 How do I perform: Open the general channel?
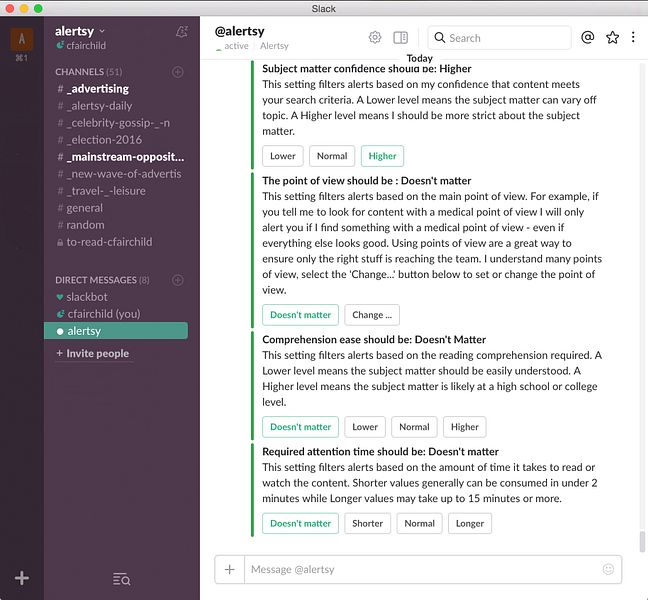click(x=116, y=208)
